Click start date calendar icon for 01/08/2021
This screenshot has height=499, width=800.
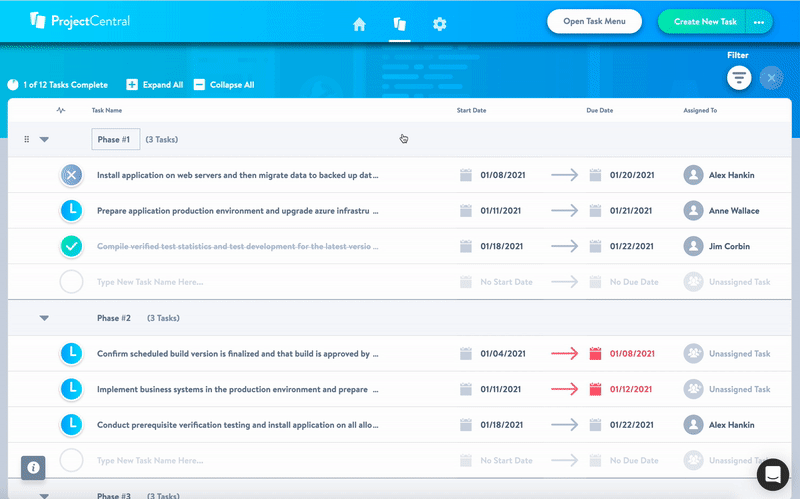pos(466,175)
